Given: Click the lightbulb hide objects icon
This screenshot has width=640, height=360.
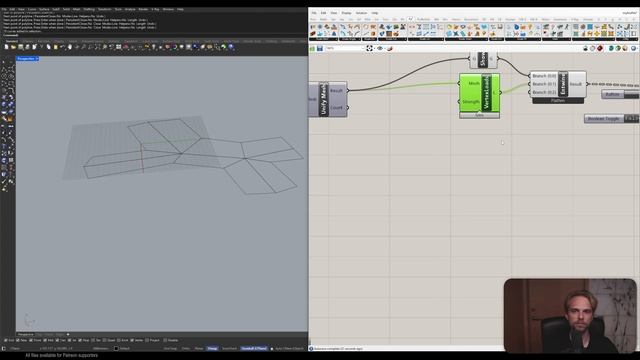Looking at the screenshot, I should click(x=154, y=47).
